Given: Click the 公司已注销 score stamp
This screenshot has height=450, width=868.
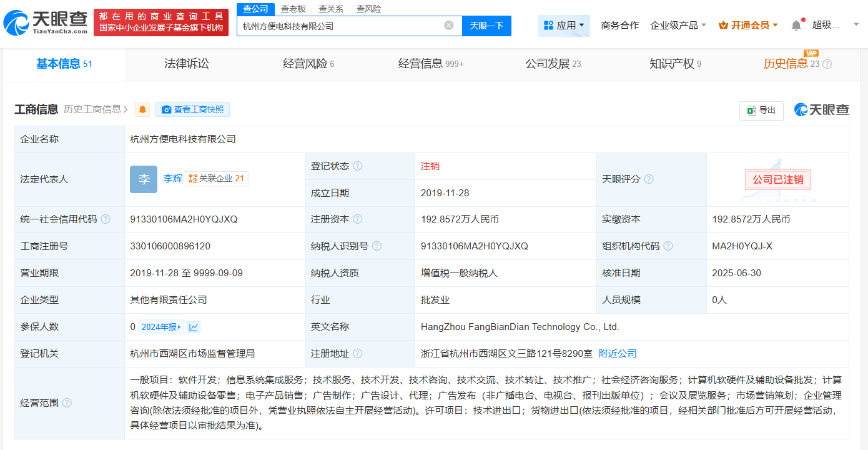Looking at the screenshot, I should pos(777,179).
